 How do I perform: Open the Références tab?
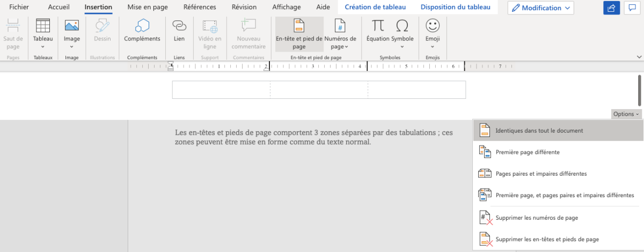click(x=200, y=8)
